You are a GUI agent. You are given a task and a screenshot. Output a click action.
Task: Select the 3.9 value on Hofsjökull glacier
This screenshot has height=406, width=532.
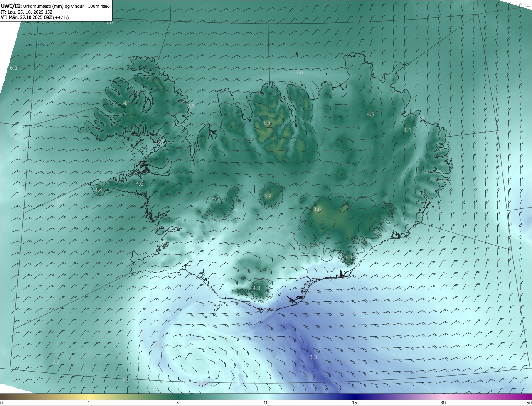[x=268, y=196]
